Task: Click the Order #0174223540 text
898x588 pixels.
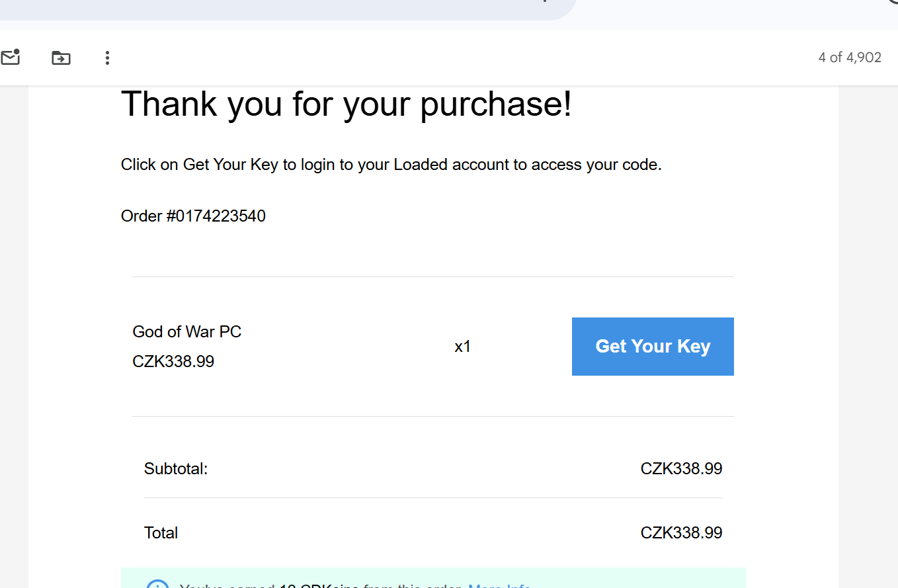Action: (193, 216)
